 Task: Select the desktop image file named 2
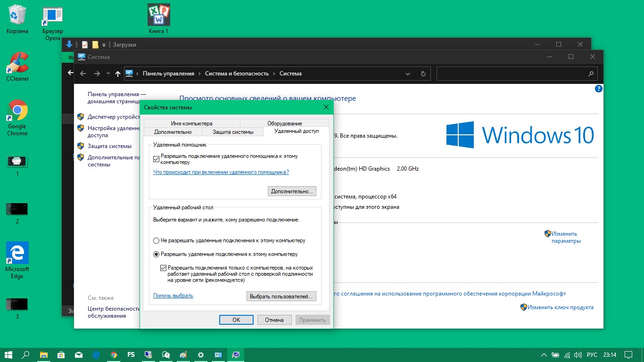click(17, 213)
